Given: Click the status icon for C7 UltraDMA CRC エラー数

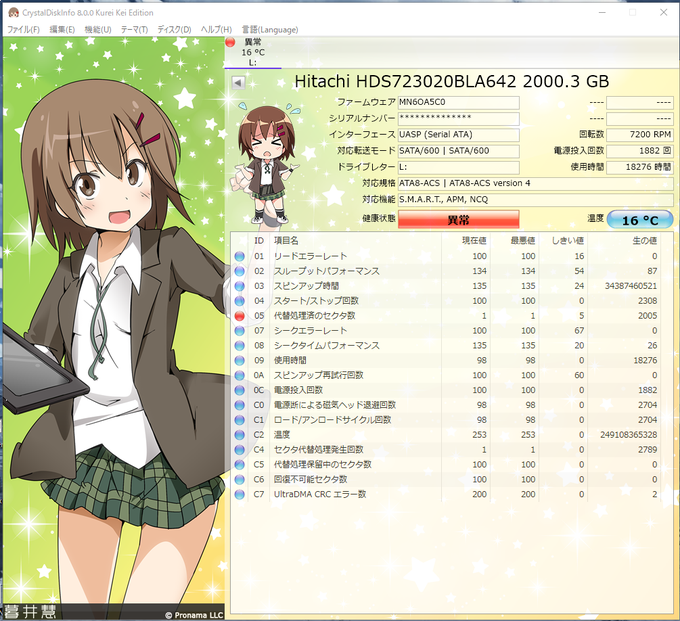Looking at the screenshot, I should coord(239,494).
